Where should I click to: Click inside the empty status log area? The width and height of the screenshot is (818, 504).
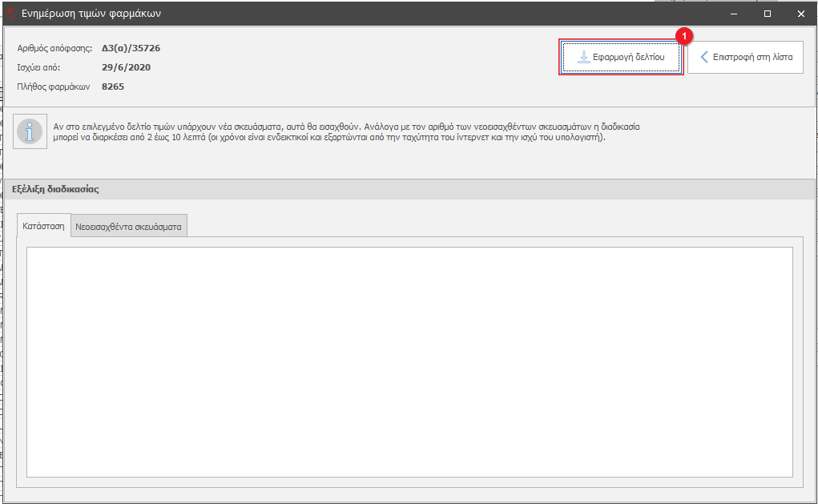(x=409, y=361)
